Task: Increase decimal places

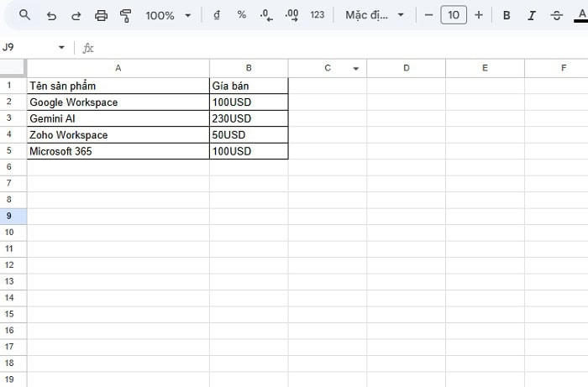Action: pos(291,15)
